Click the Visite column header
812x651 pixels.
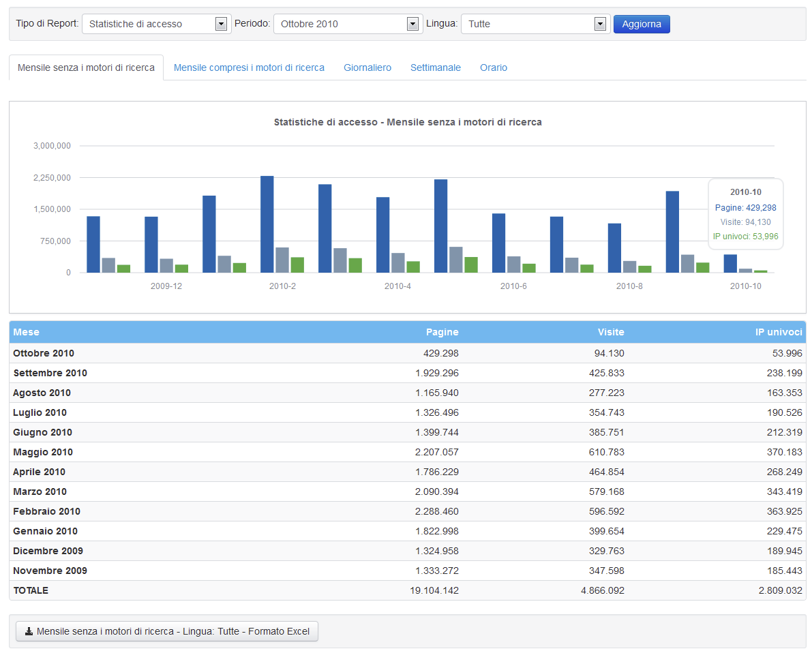611,332
